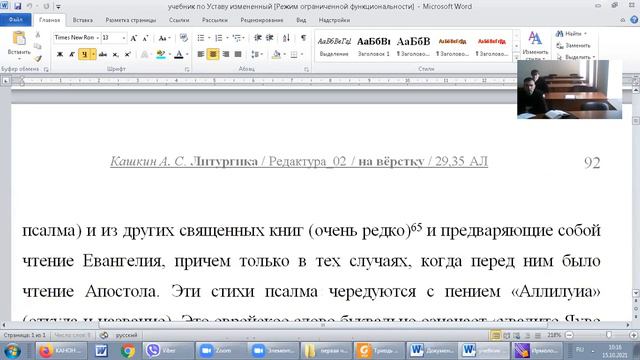Click the Sort icon
Image resolution: width=640 pixels, height=360 pixels.
tap(286, 38)
